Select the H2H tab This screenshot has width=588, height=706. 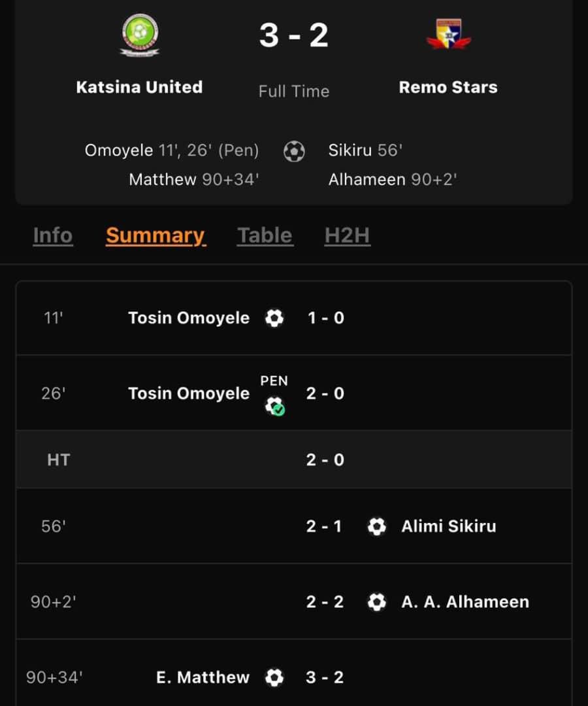click(347, 236)
